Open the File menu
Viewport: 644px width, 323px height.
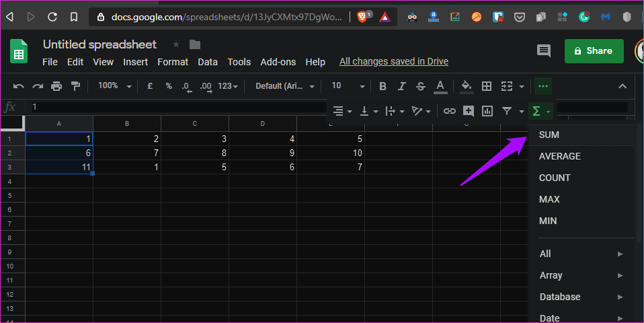click(50, 62)
